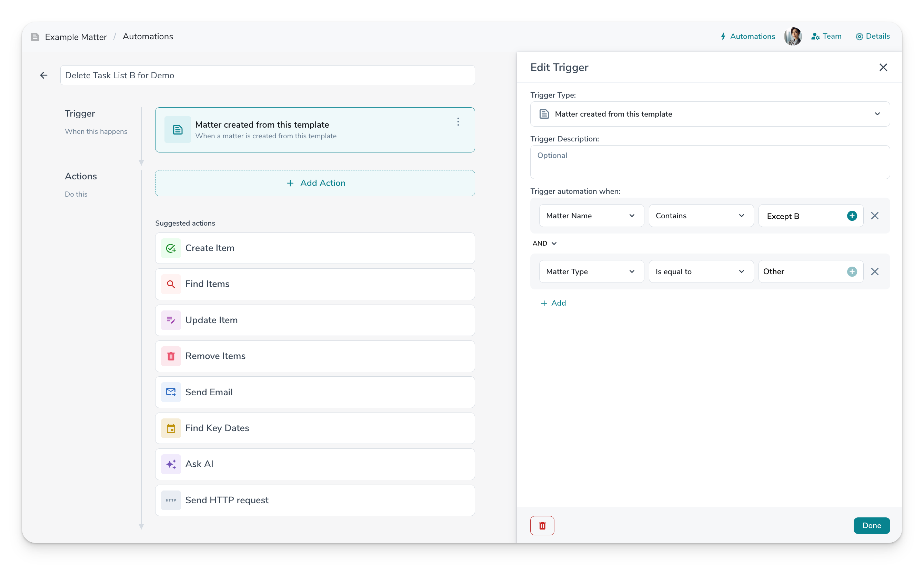Open the Is equal to dropdown
This screenshot has width=924, height=565.
pos(701,271)
